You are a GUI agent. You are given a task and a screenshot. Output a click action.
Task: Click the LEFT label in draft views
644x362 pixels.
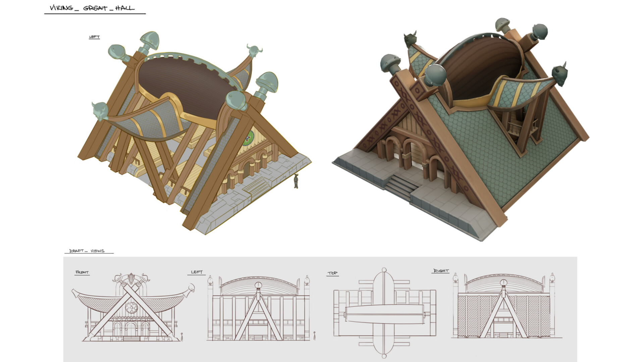click(x=197, y=272)
